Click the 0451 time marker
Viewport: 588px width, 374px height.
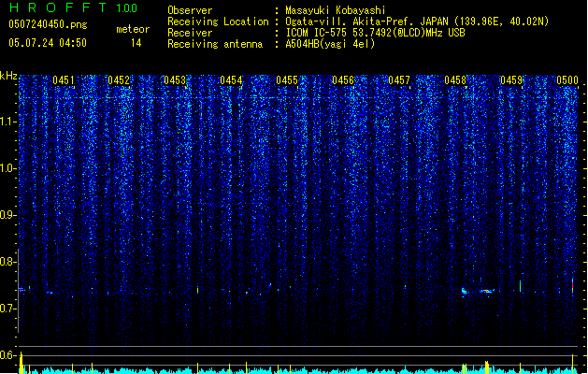pyautogui.click(x=64, y=80)
